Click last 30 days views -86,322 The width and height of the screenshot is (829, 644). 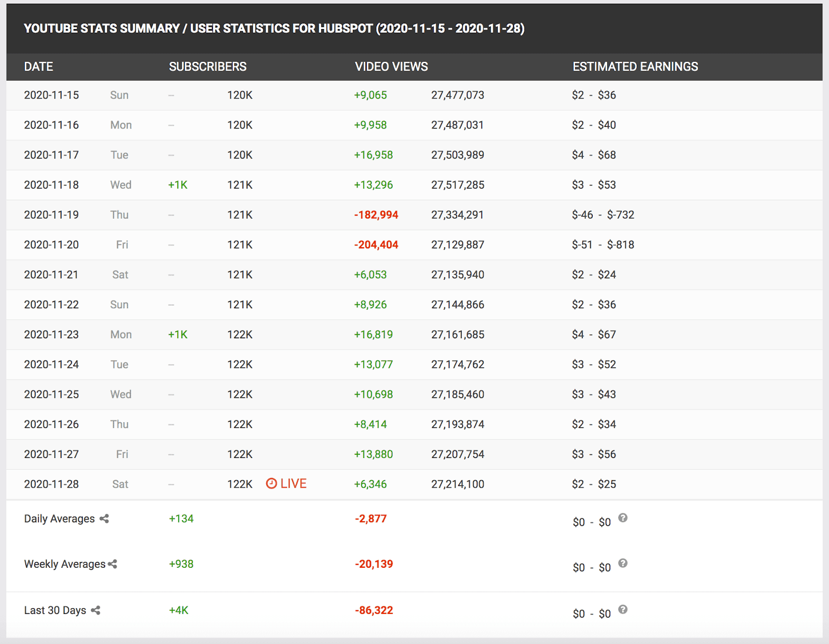[374, 610]
